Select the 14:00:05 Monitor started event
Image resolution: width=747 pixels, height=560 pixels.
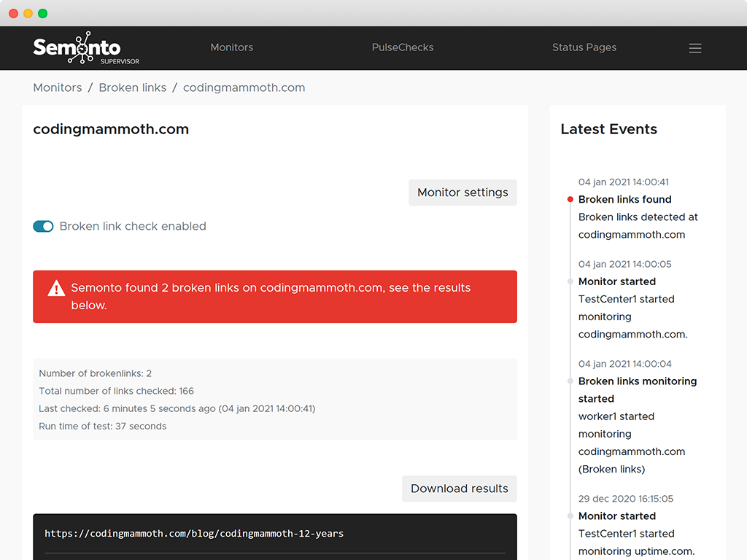pyautogui.click(x=616, y=281)
